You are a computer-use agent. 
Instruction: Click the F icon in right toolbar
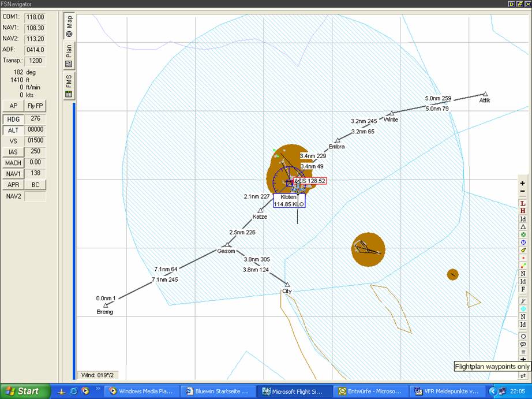click(523, 289)
